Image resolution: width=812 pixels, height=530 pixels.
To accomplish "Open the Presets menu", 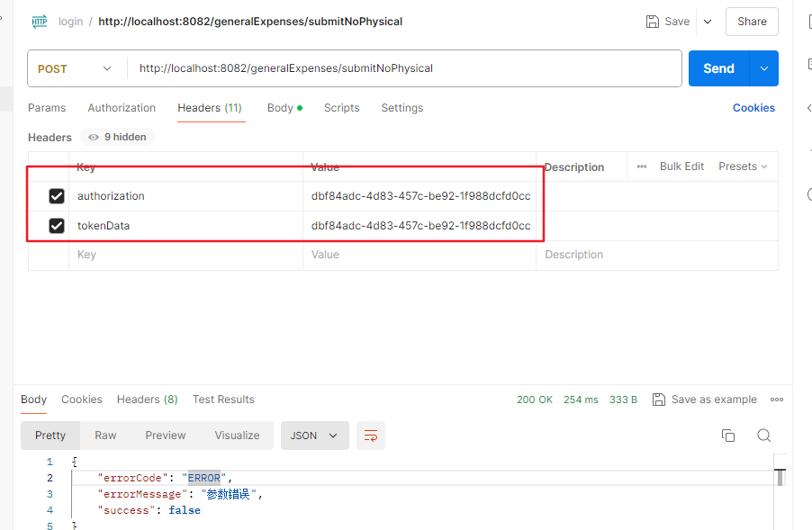I will (742, 166).
